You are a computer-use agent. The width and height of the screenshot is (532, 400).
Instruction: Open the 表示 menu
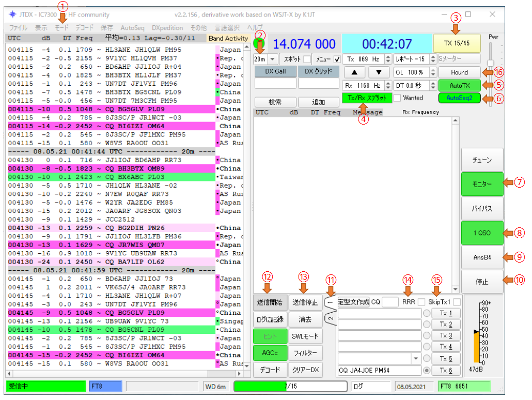point(41,28)
